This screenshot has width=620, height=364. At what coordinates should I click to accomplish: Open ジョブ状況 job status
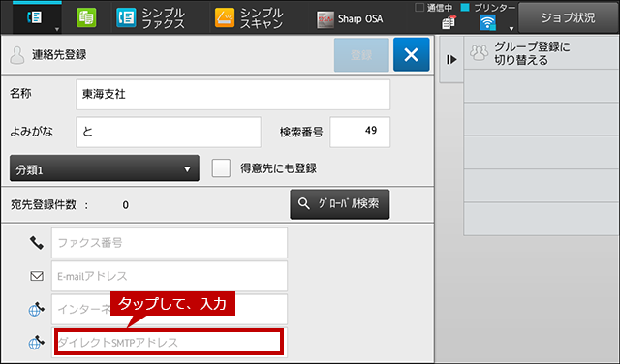click(x=569, y=17)
